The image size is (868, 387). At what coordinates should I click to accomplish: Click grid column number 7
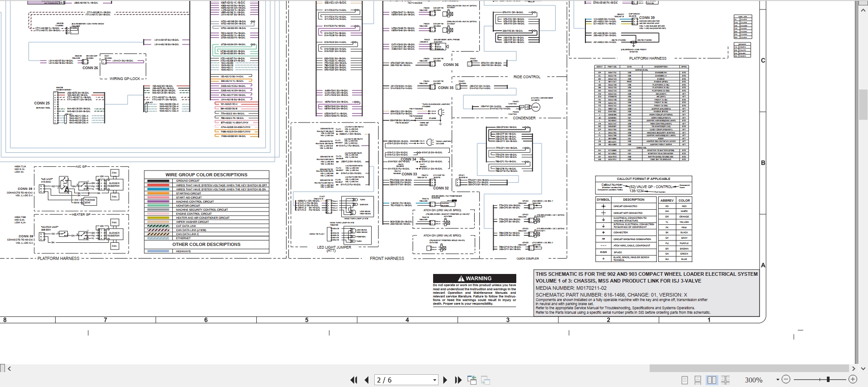(105, 320)
